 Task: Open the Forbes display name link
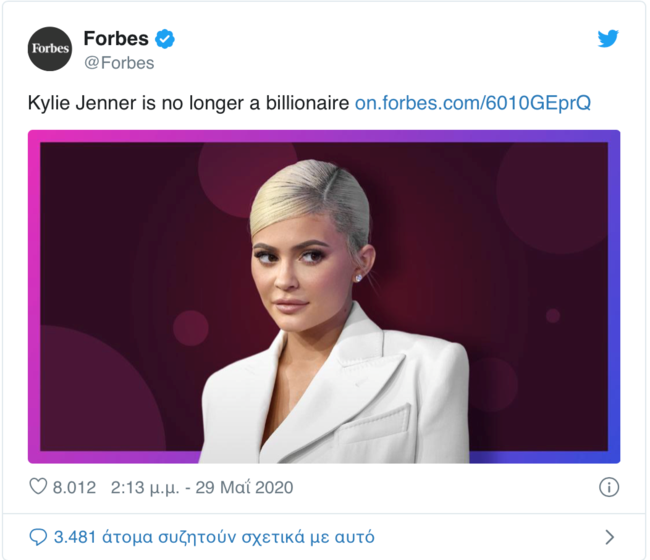click(x=116, y=40)
